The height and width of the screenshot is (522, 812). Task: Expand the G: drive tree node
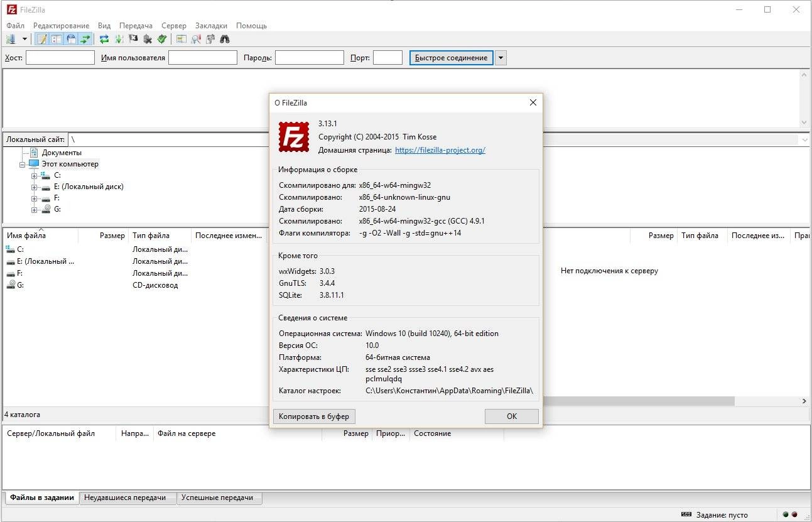35,210
